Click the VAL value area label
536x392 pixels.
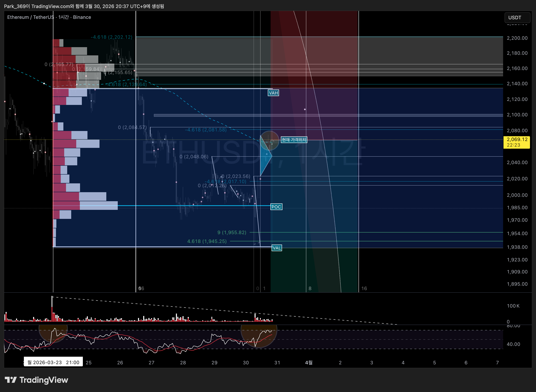277,248
